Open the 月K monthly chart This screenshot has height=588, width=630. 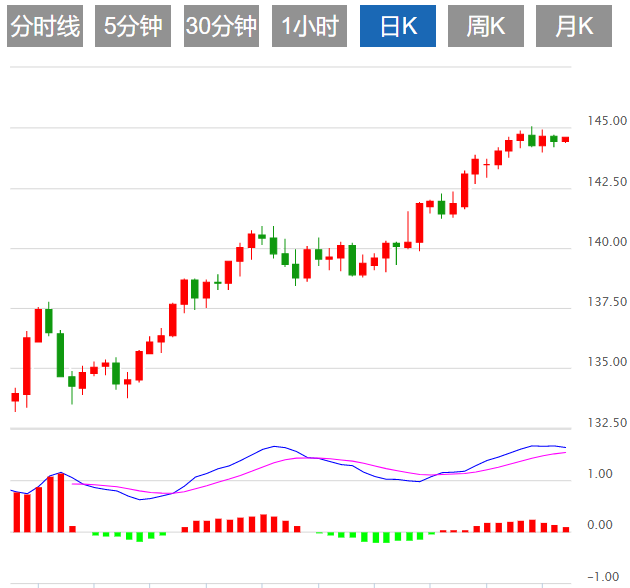573,27
